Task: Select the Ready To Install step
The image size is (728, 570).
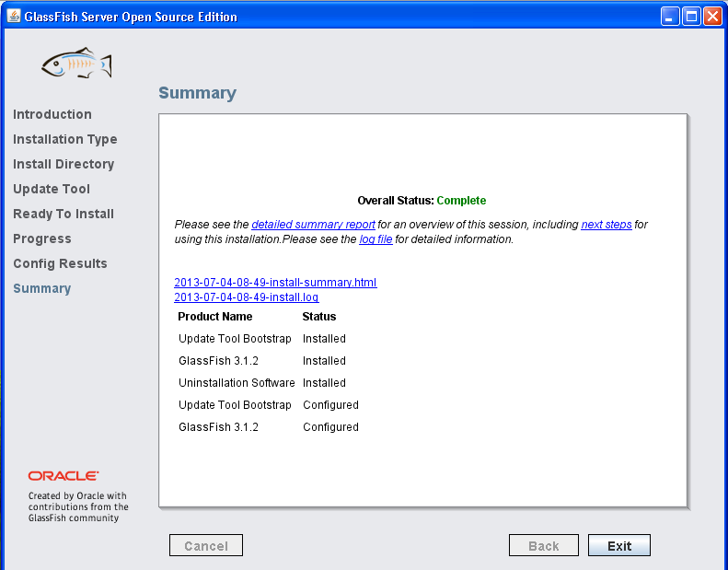Action: pyautogui.click(x=64, y=214)
